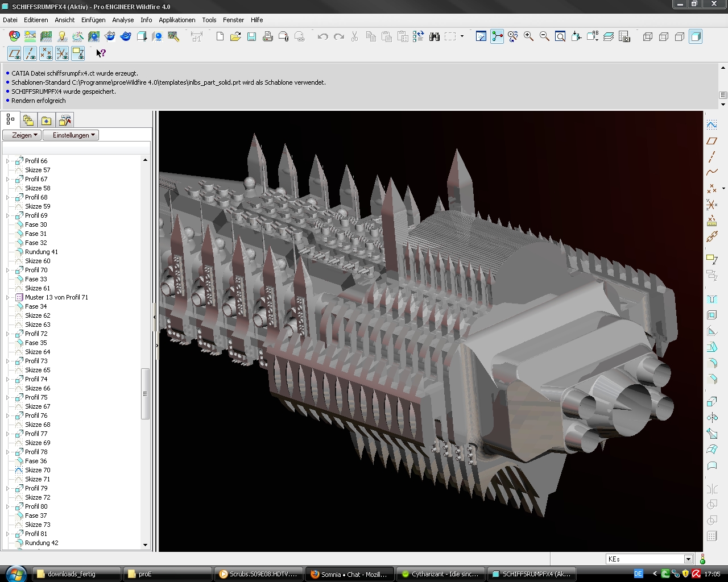Open the context help pointer tool

coord(101,53)
